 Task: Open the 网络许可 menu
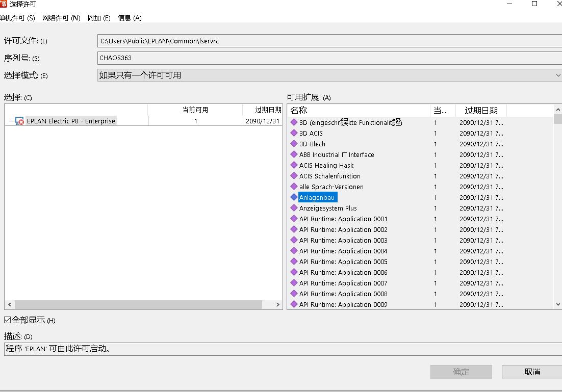(x=61, y=18)
